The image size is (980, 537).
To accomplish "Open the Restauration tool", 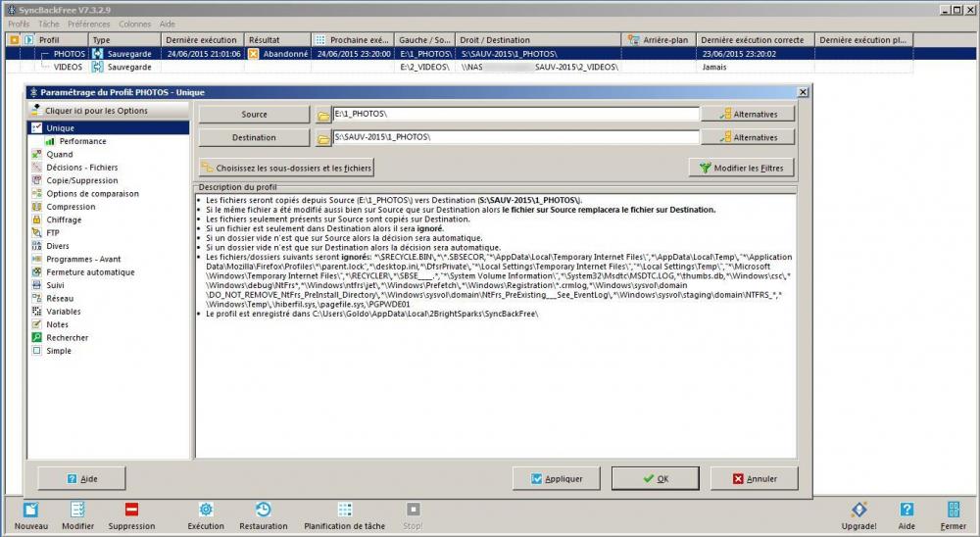I will (263, 511).
